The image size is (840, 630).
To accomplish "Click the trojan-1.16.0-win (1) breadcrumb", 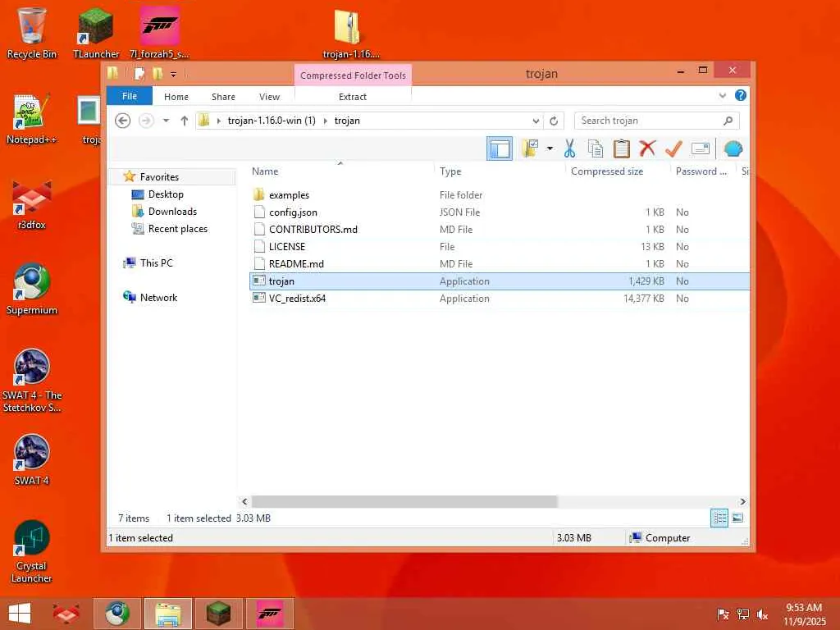I will [x=272, y=121].
